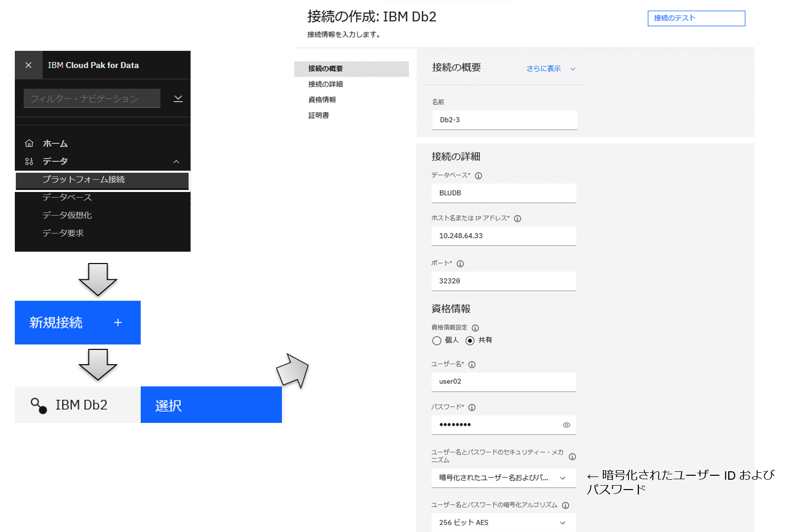The height and width of the screenshot is (532, 789).
Task: Click the masked password field
Action: [504, 425]
